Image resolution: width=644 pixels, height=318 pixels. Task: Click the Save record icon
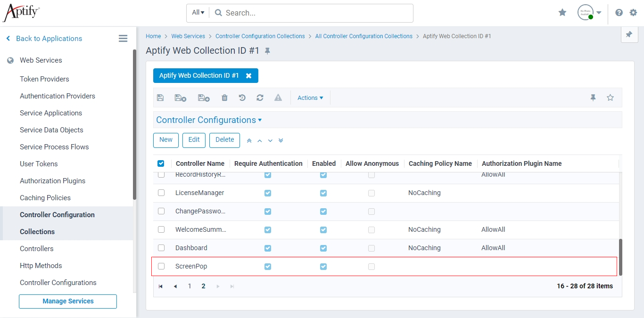point(160,98)
